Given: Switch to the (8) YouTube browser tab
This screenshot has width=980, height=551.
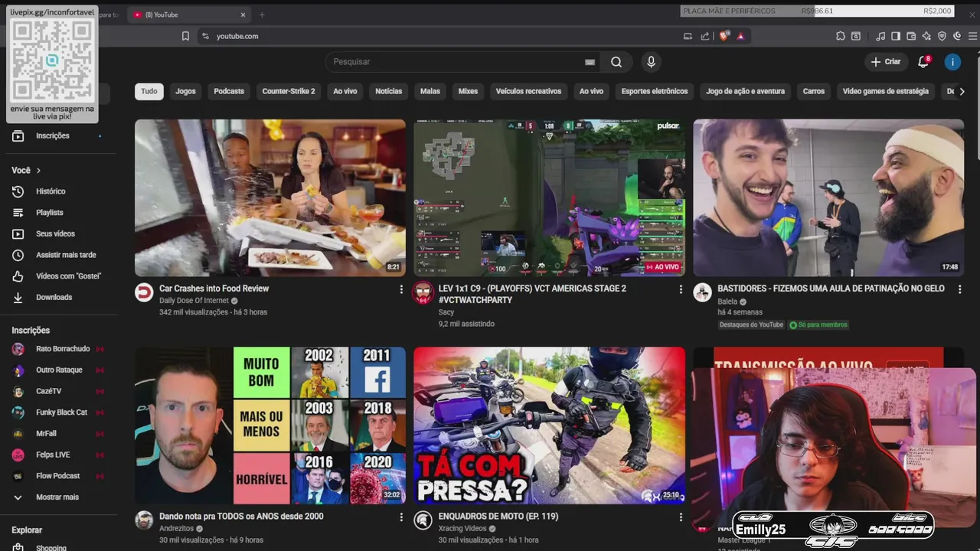Looking at the screenshot, I should tap(188, 15).
